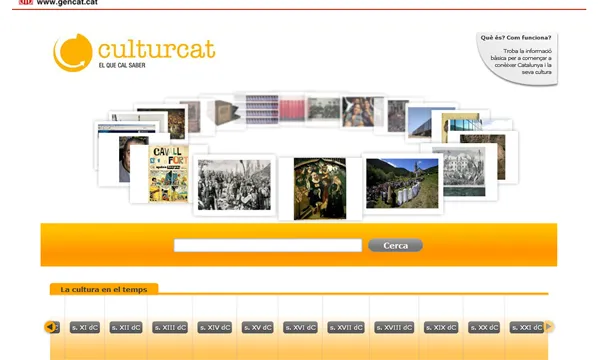
Task: Click the search text field
Action: 268,245
